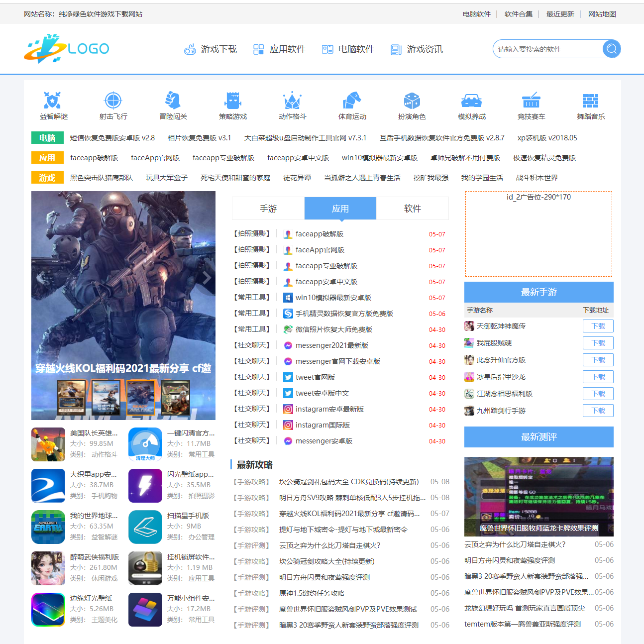Open temtem版本第一腾兽盖亚斯强度评测 review
The height and width of the screenshot is (644, 644).
coord(523,624)
